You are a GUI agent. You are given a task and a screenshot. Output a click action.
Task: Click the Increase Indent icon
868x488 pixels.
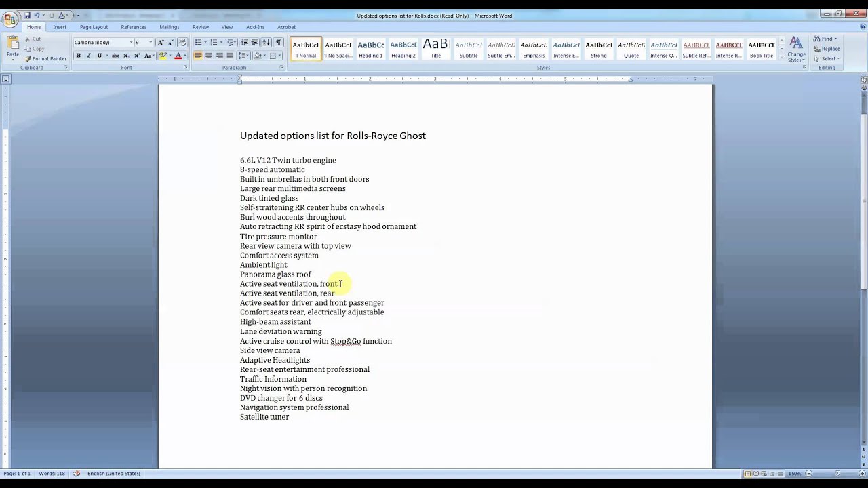tap(254, 42)
